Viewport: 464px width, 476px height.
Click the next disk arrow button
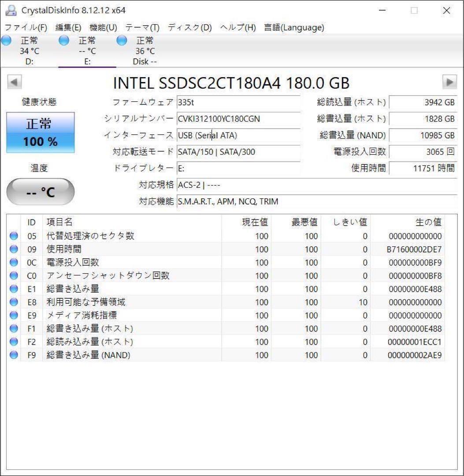point(449,82)
